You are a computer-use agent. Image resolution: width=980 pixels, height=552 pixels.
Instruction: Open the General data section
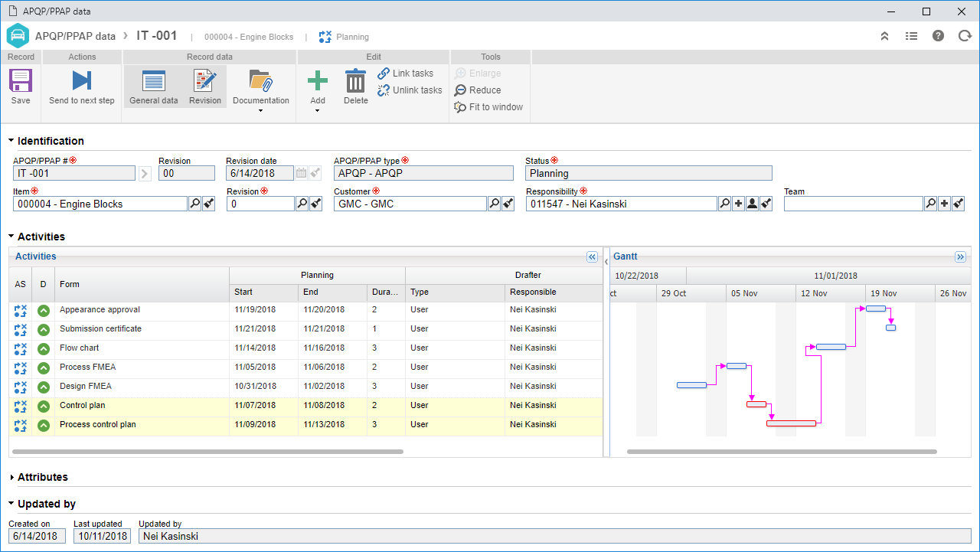tap(154, 87)
